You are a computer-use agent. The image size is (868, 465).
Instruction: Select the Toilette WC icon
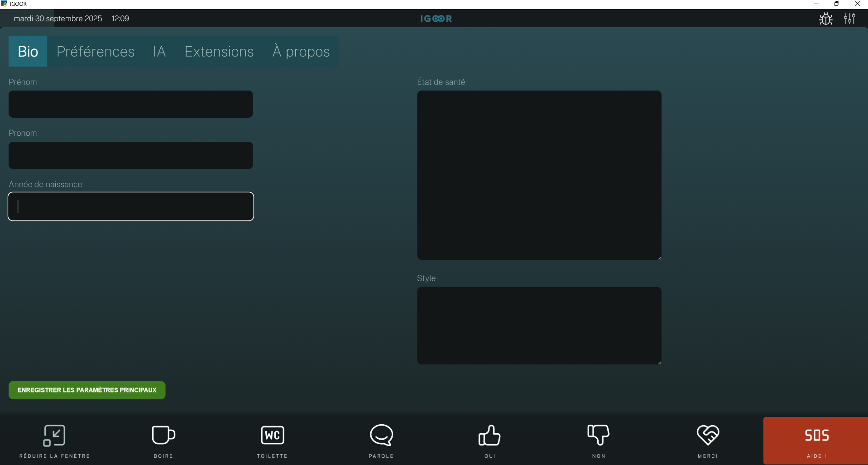[273, 435]
